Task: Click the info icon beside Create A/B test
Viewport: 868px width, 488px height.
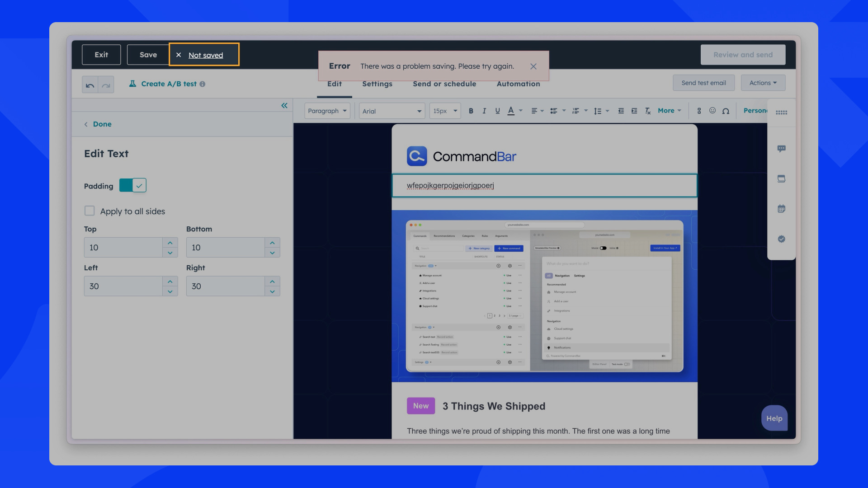Action: pos(203,84)
